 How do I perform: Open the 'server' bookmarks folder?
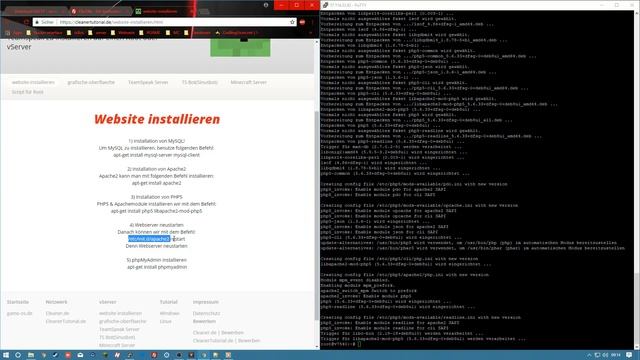98,33
